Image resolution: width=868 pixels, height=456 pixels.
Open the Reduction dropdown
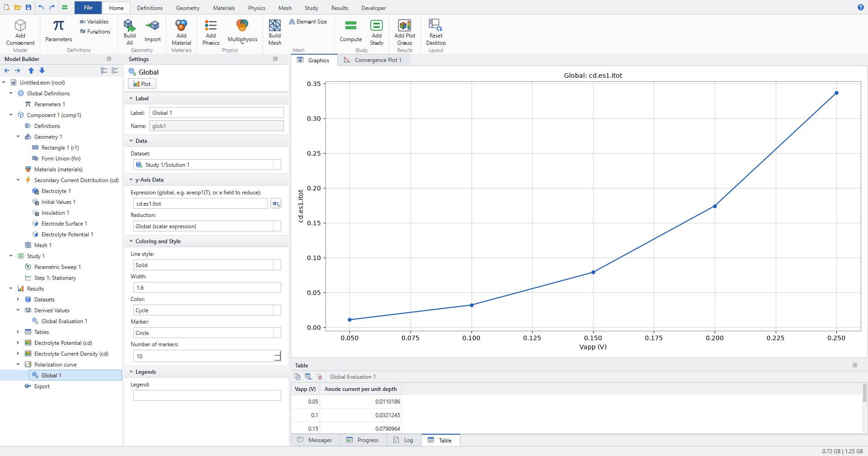click(x=207, y=226)
